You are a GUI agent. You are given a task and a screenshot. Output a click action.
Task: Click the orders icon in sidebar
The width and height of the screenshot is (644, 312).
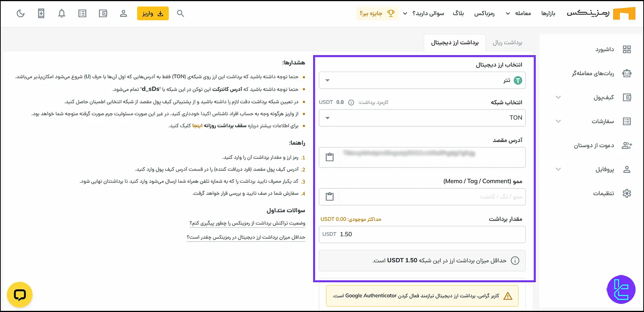627,121
